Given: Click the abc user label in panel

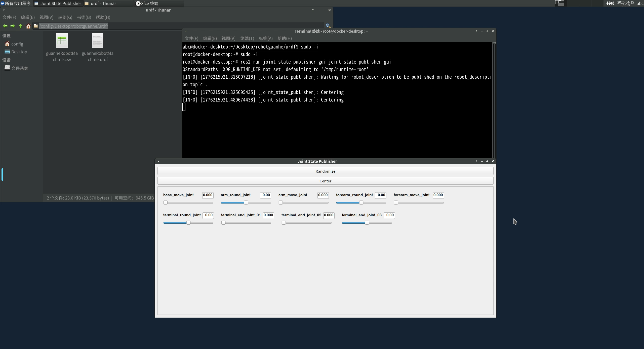Looking at the screenshot, I should (640, 4).
